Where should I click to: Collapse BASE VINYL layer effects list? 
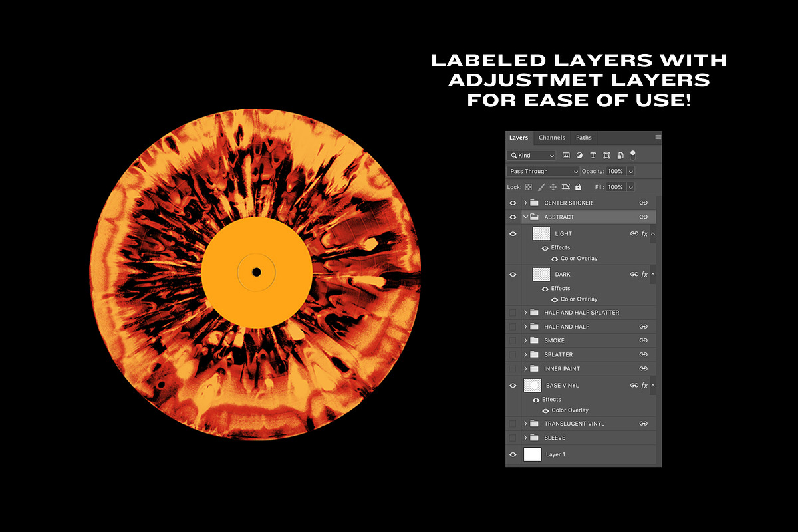click(653, 386)
